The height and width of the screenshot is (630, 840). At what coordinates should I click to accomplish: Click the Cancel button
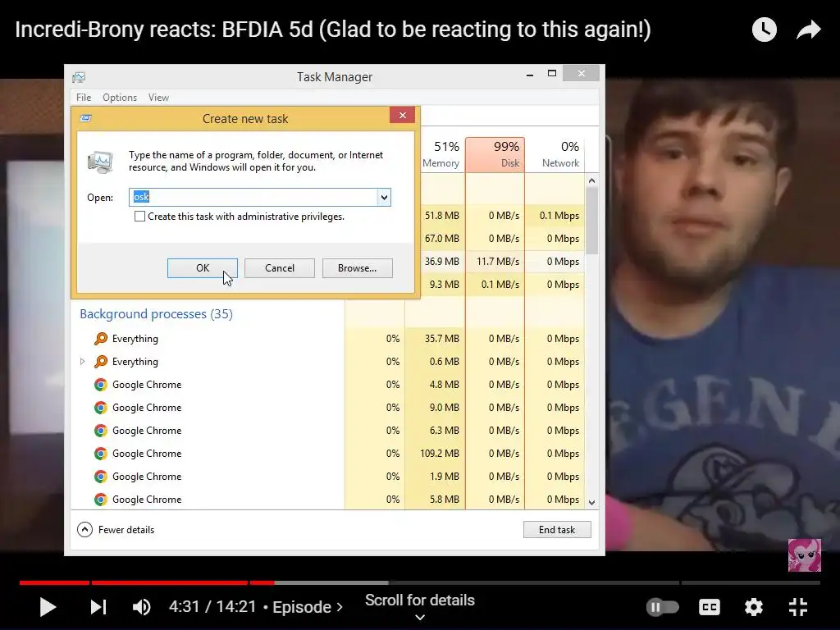click(280, 268)
